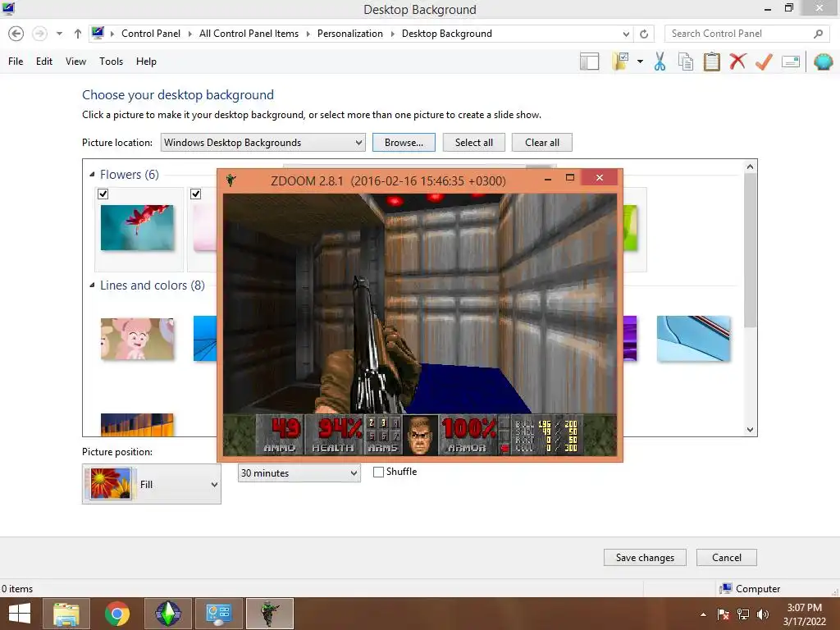Select the light blue wallpaper thumbnail at right
Screen dimensions: 840x630
point(693,339)
